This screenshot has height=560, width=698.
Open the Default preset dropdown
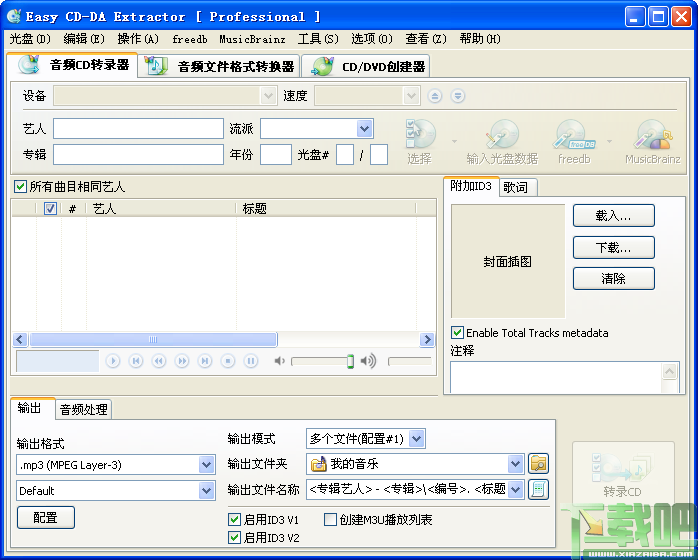(206, 491)
